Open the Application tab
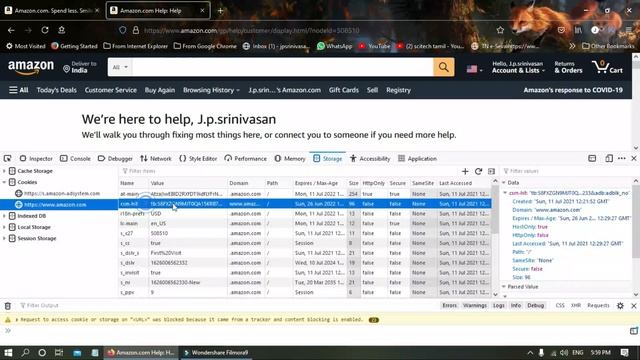This screenshot has height=360, width=640. coord(417,158)
